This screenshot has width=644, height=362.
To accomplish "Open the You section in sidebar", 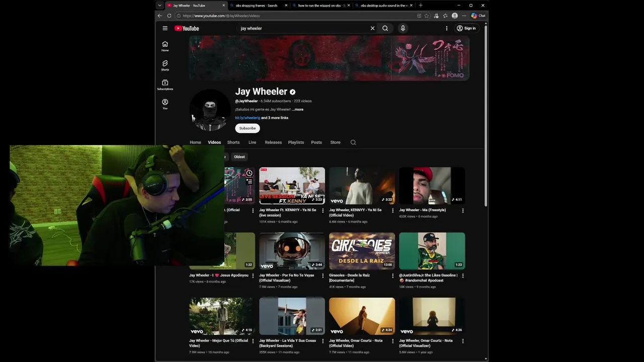I will point(165,104).
